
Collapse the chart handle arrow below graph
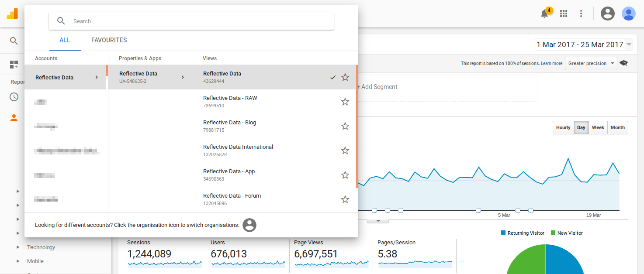(x=378, y=221)
